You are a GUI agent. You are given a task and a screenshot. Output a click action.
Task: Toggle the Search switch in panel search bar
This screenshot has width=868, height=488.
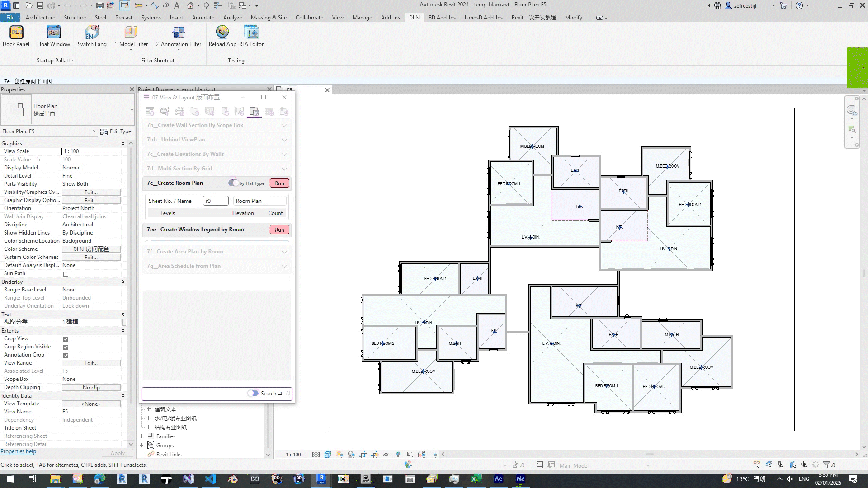pos(253,394)
